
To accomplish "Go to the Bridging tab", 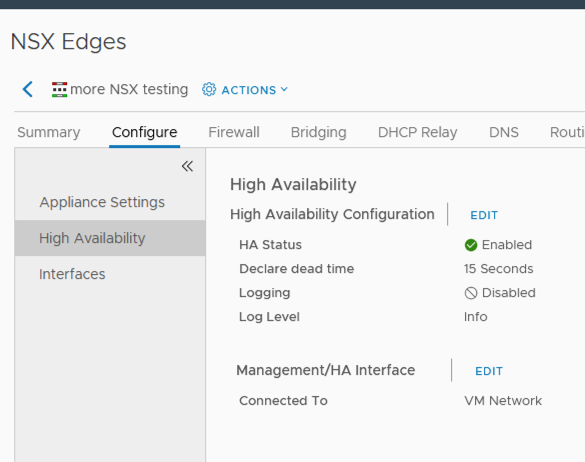I will (319, 132).
